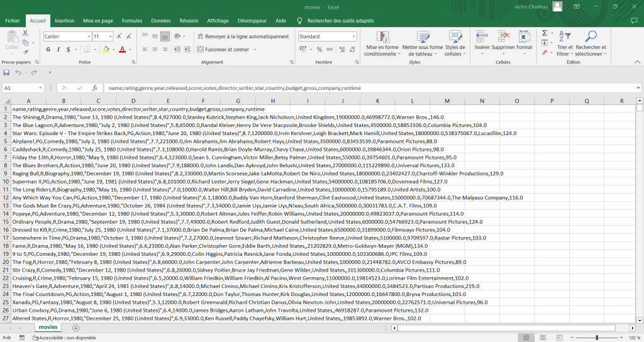
Task: Apply percent style format
Action: coord(319,49)
